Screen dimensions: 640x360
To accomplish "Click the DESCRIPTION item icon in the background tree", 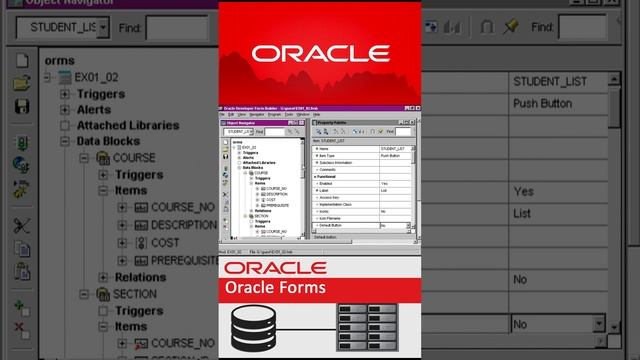I will 141,225.
